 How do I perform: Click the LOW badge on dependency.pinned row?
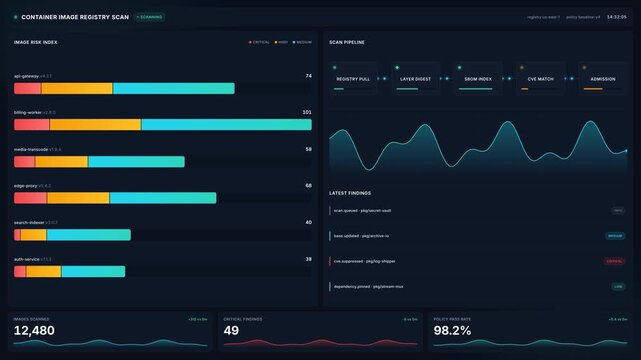pos(618,286)
